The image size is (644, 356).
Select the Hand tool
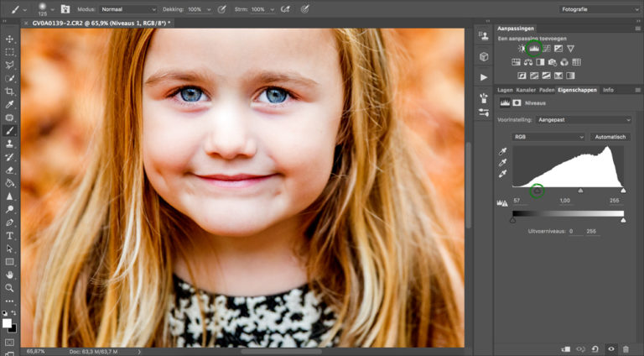tap(10, 275)
